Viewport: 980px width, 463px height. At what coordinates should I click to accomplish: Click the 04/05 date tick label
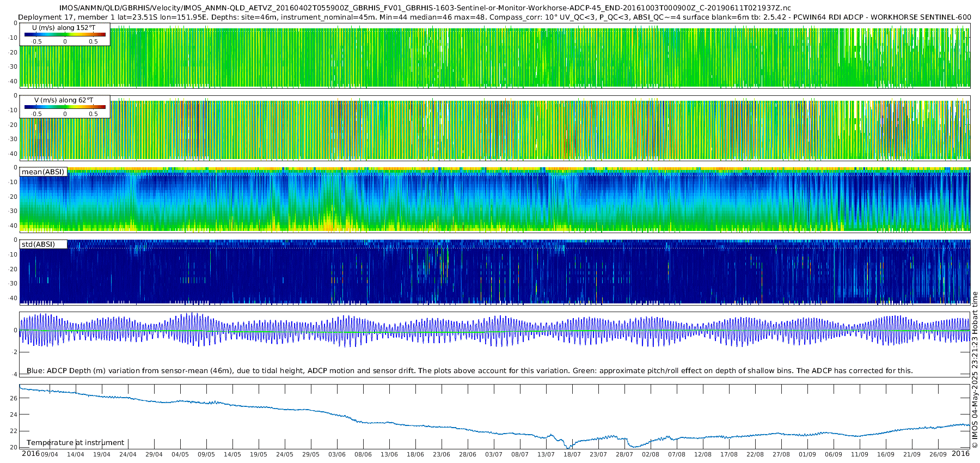tap(180, 455)
